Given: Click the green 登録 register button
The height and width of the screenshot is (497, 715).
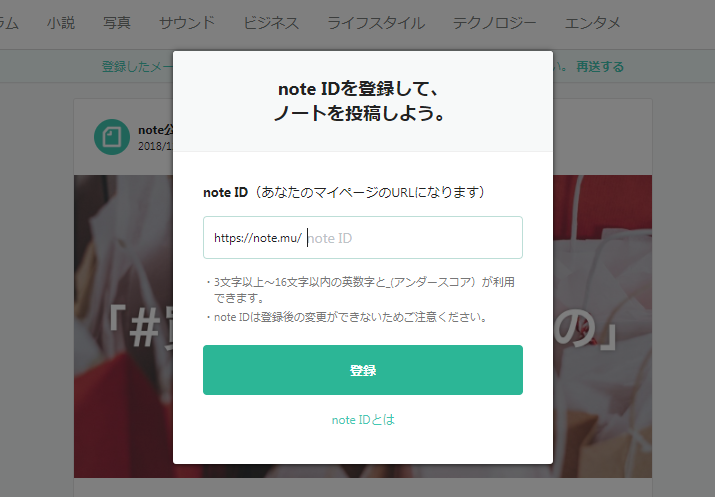Looking at the screenshot, I should click(x=363, y=370).
